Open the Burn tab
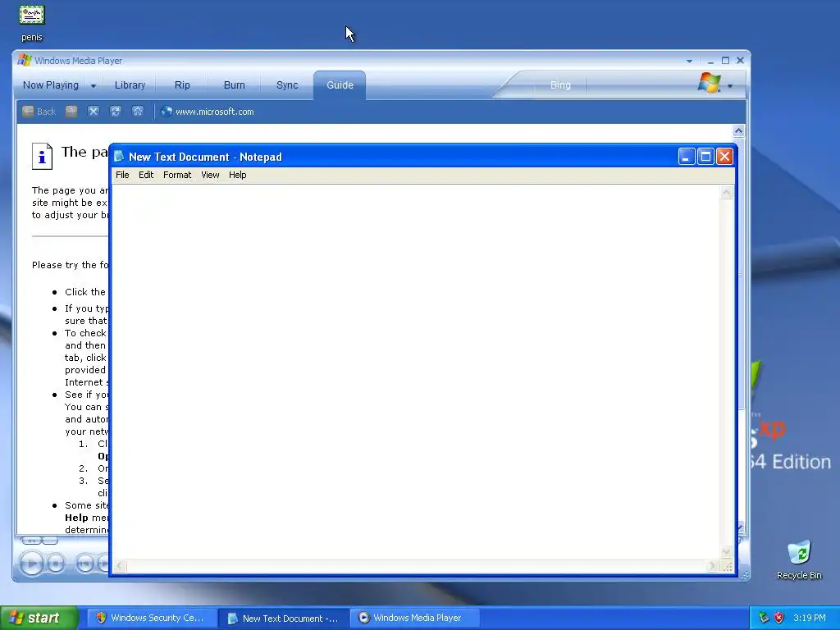This screenshot has width=840, height=630. (234, 85)
